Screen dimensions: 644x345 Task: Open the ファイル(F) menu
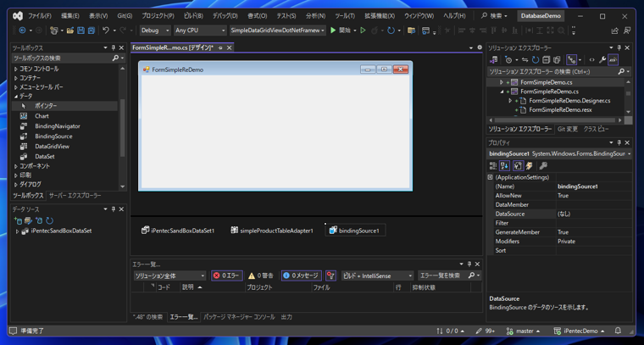click(40, 16)
